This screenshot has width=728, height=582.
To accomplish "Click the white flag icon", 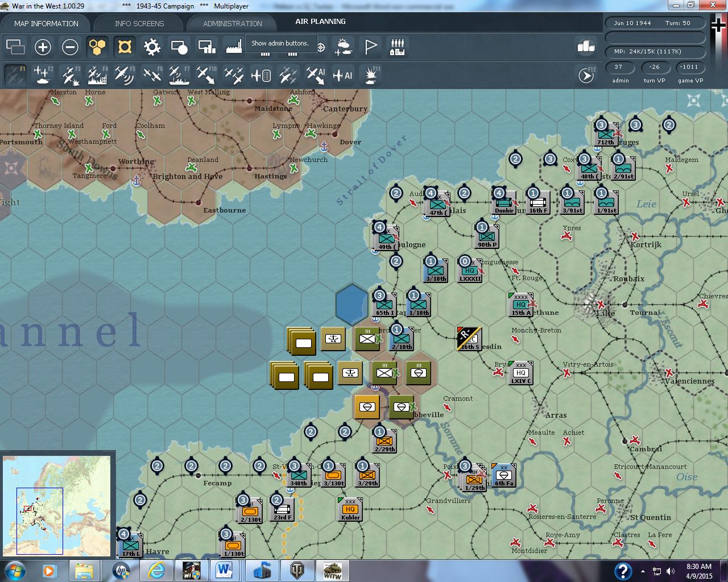I will [x=370, y=47].
